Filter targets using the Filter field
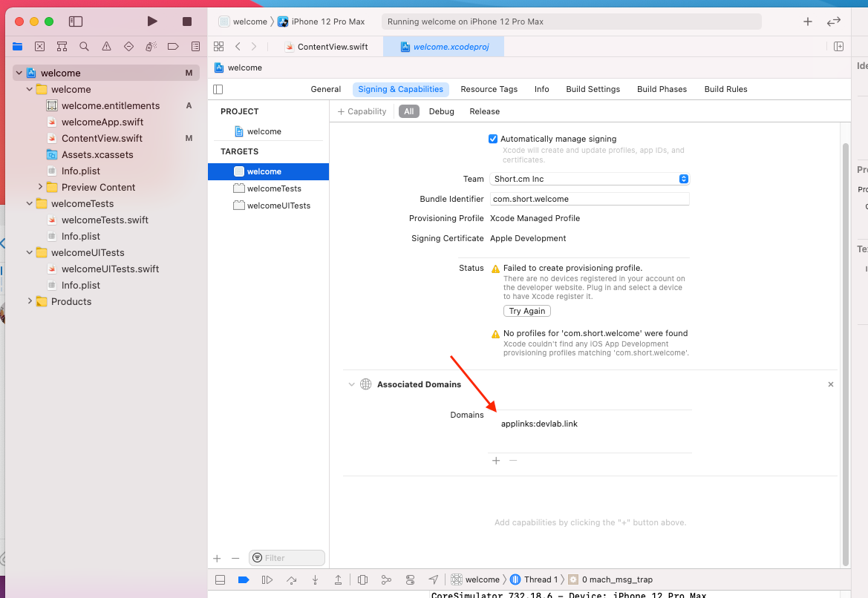This screenshot has height=598, width=868. point(287,558)
